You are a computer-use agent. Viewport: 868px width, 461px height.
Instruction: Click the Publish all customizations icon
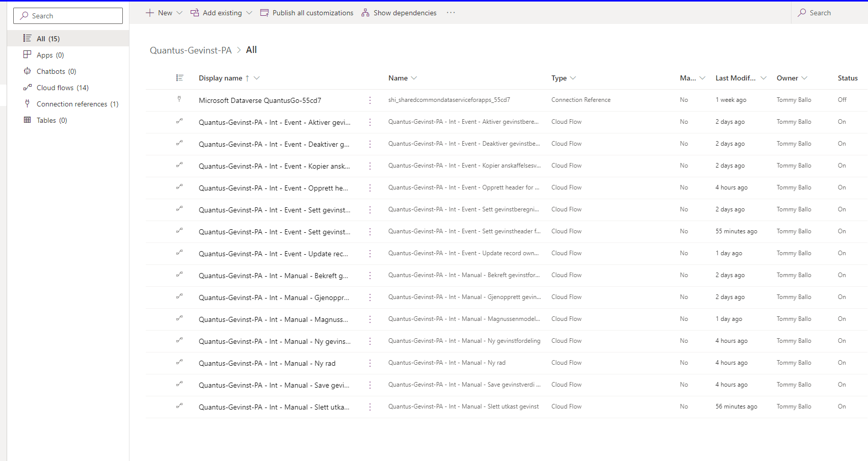[x=265, y=12]
